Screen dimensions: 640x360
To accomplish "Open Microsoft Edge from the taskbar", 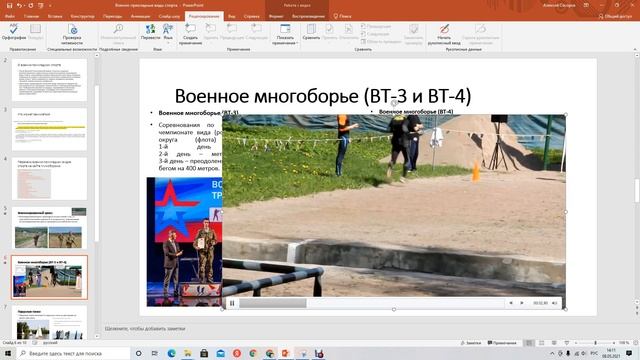I will 171,353.
